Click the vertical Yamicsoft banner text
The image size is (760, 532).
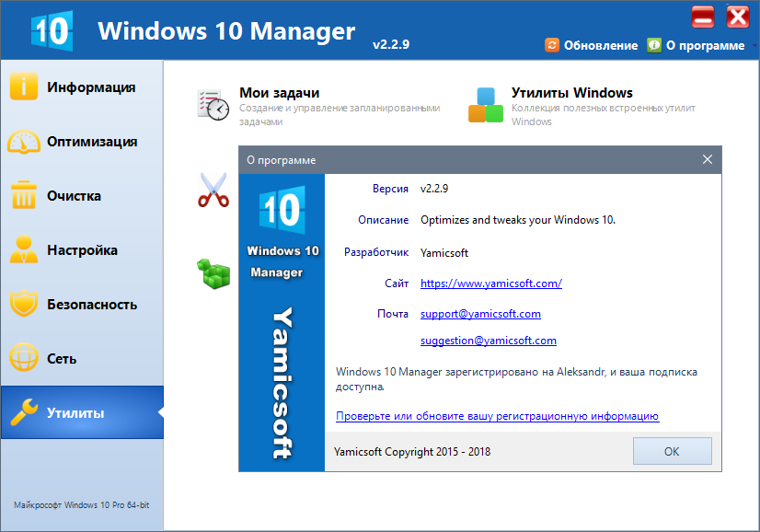[282, 382]
